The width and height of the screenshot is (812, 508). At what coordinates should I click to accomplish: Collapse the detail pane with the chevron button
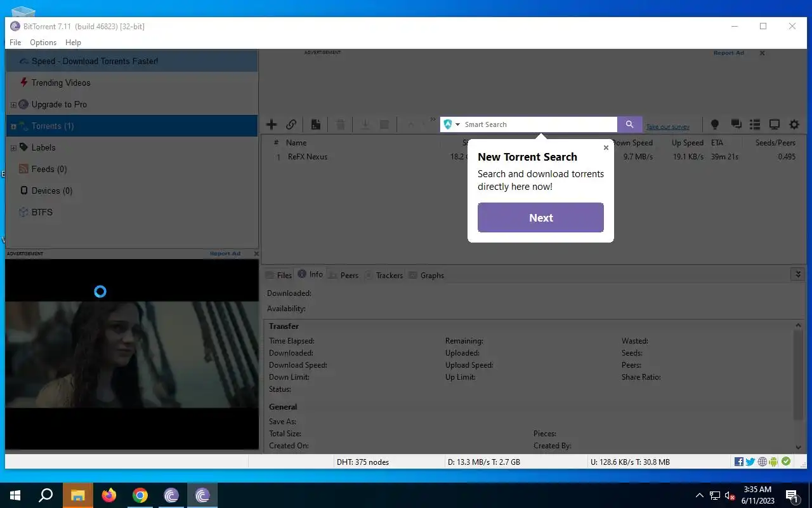click(798, 274)
